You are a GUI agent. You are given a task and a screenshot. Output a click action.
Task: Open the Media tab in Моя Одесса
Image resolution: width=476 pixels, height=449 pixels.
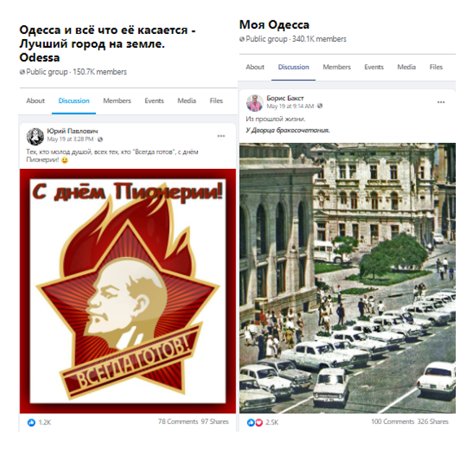click(407, 67)
